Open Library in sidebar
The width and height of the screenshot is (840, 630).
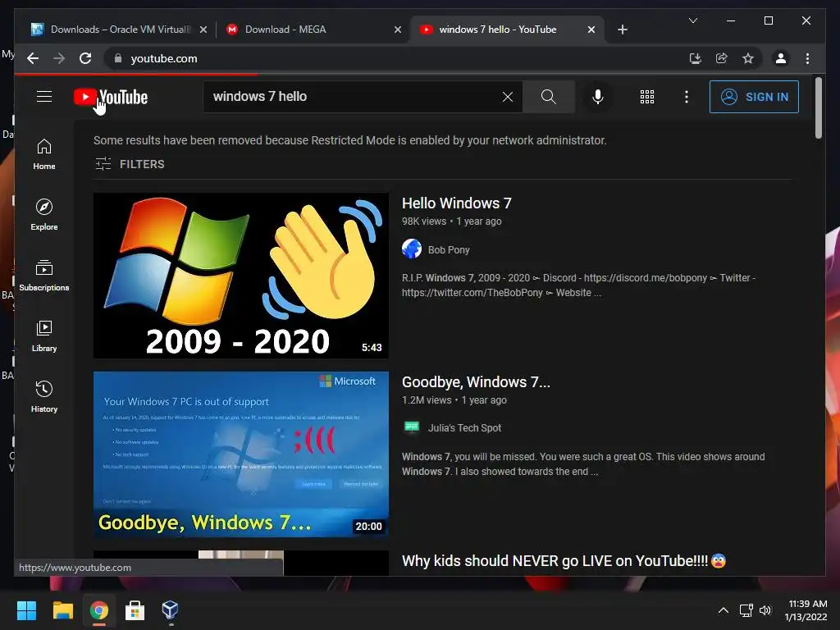click(44, 336)
